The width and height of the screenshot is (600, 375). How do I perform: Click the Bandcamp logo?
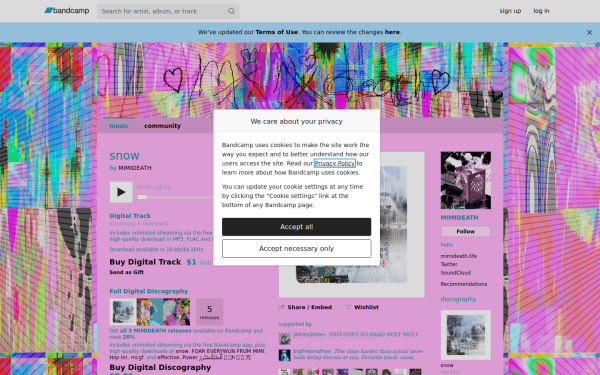click(x=67, y=11)
